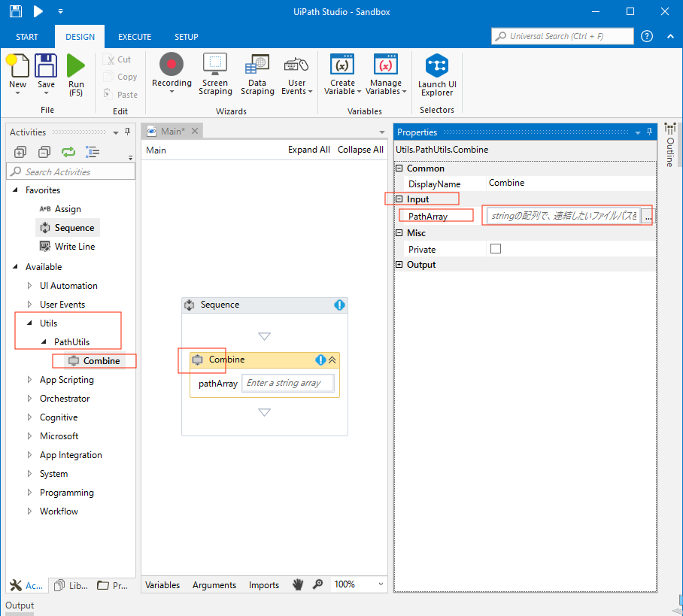This screenshot has width=683, height=616.
Task: Click the pathArray input in Combine activity
Action: (x=288, y=384)
